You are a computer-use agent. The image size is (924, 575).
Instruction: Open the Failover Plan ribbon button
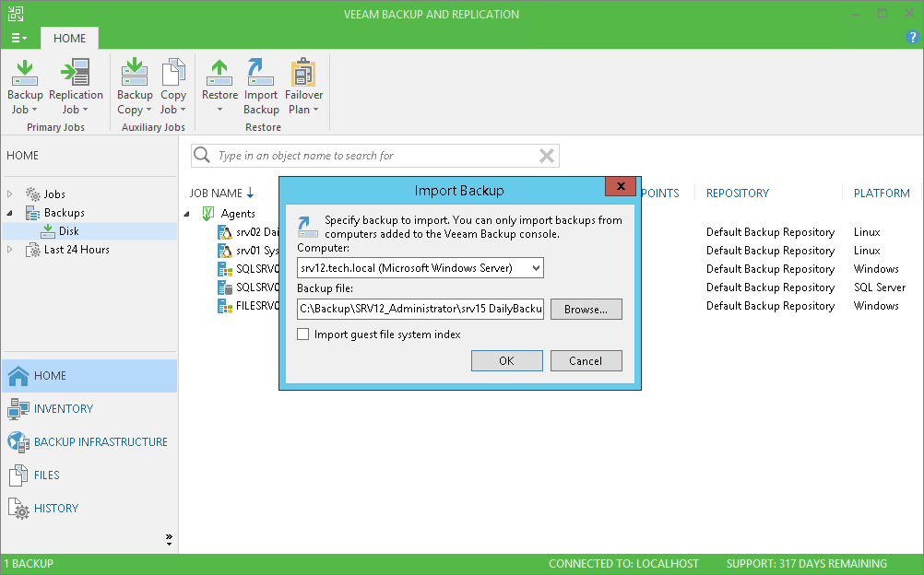point(303,87)
